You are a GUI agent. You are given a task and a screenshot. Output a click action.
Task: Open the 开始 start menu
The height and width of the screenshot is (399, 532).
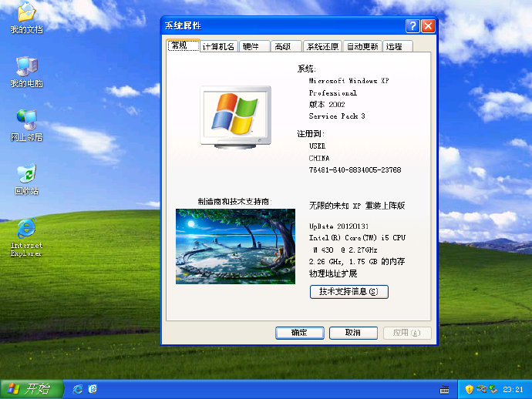[x=32, y=389]
